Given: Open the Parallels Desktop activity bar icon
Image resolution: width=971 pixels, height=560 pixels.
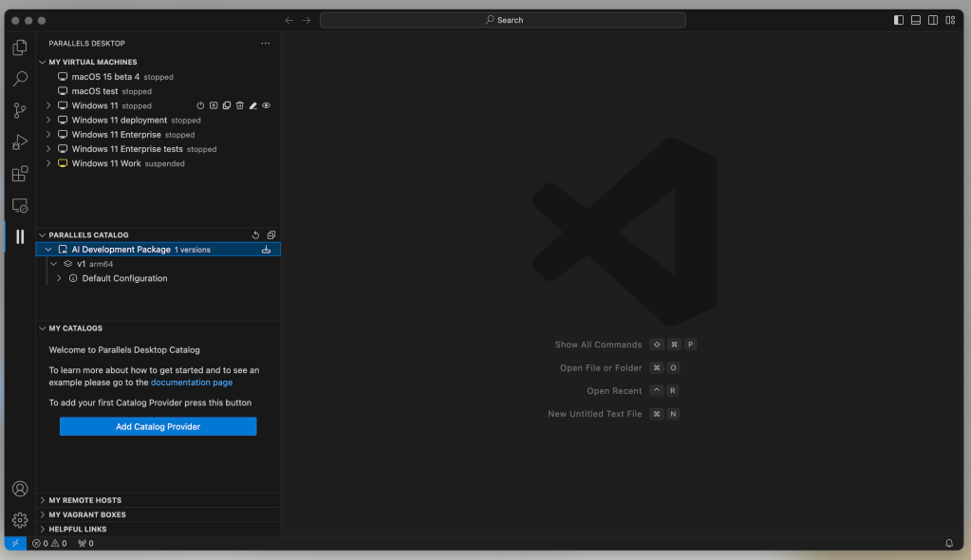Looking at the screenshot, I should (19, 236).
